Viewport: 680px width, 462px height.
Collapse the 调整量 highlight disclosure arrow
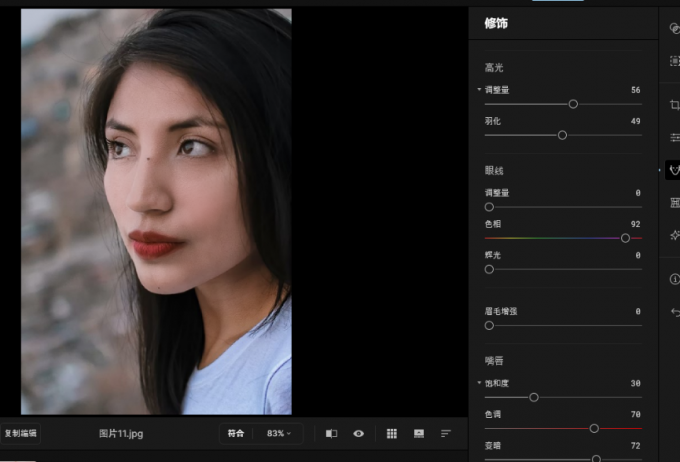[479, 90]
